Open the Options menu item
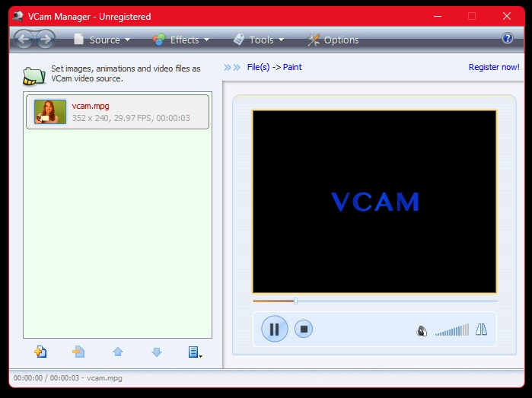This screenshot has height=398, width=532. point(333,40)
